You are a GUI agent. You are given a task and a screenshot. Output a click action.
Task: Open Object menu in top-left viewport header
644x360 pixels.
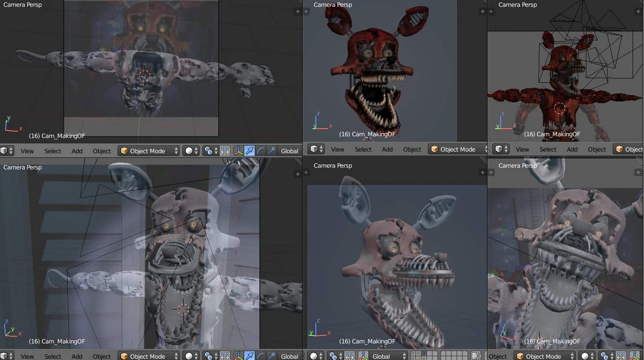101,151
